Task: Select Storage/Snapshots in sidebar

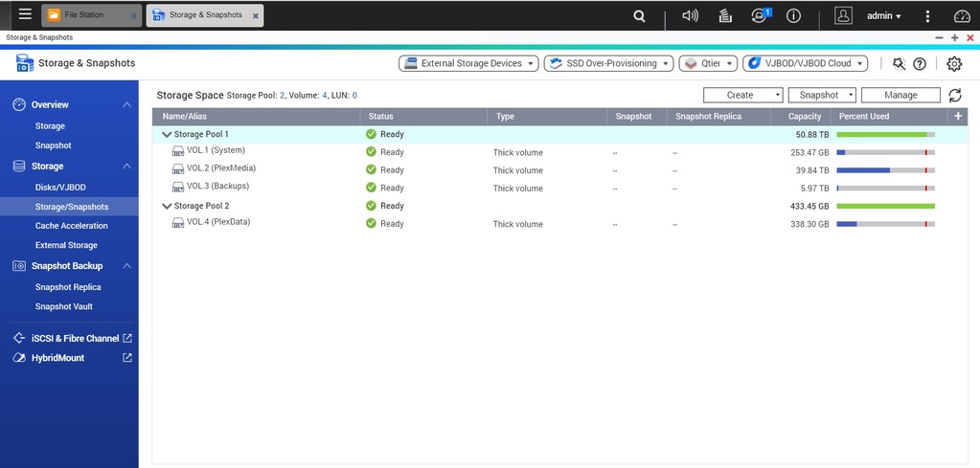Action: [69, 207]
